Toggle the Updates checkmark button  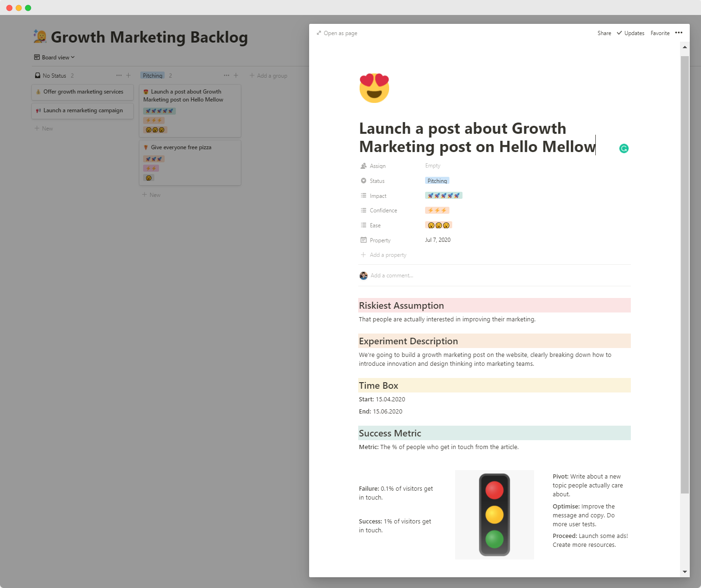[630, 33]
